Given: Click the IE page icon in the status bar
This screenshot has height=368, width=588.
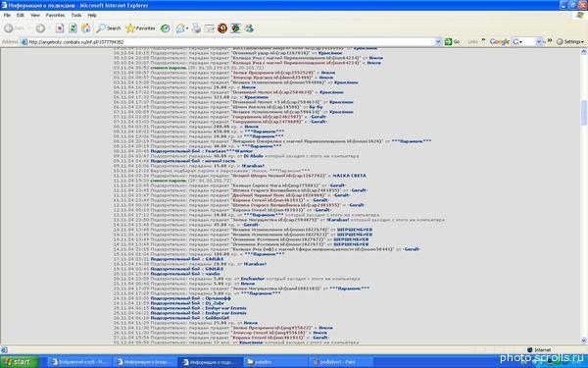Looking at the screenshot, I should (4, 350).
